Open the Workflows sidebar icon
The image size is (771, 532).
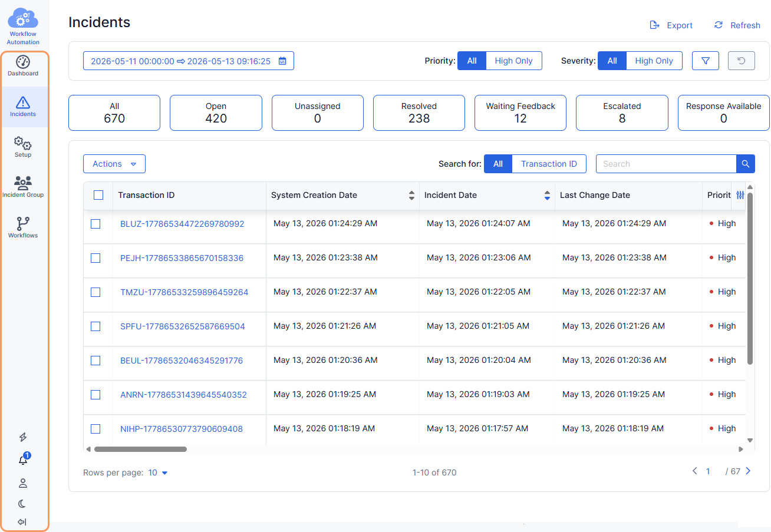23,227
